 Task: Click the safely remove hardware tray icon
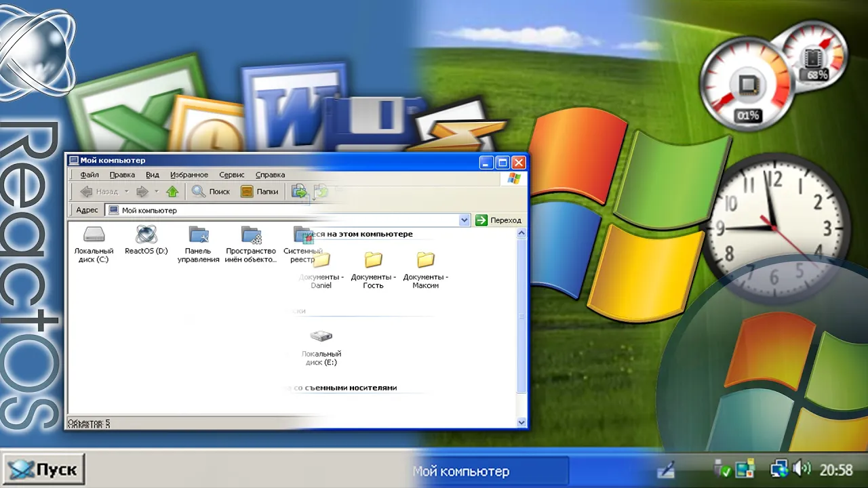tap(722, 468)
